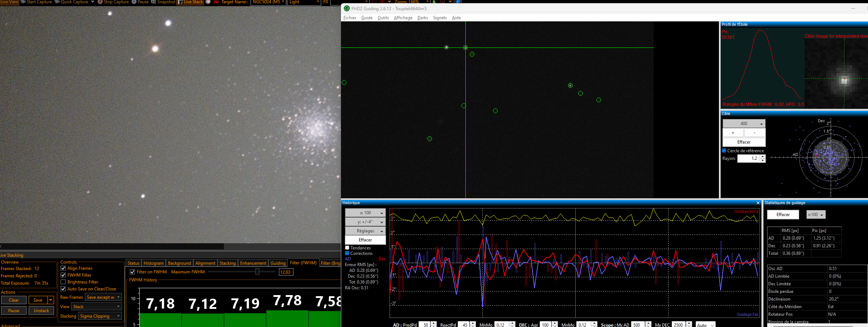Switch to Background tab
This screenshot has height=327, width=868.
click(x=179, y=263)
